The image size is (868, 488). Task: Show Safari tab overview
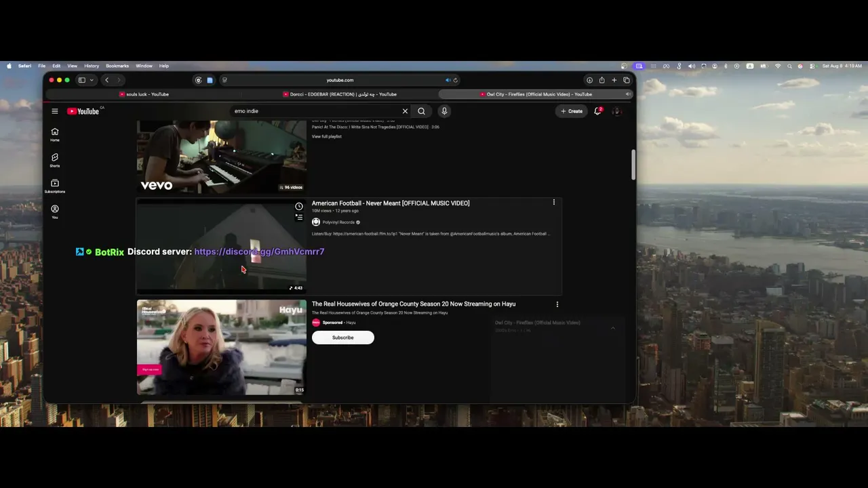(626, 80)
